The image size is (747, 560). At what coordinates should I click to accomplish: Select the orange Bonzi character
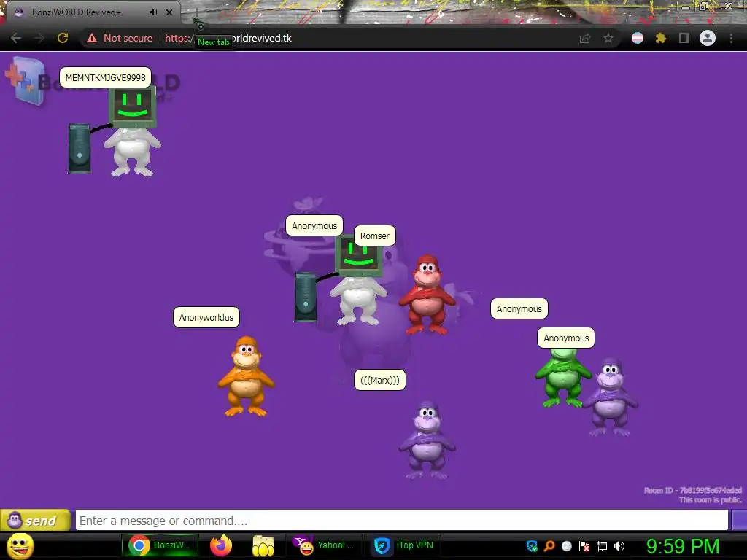246,376
